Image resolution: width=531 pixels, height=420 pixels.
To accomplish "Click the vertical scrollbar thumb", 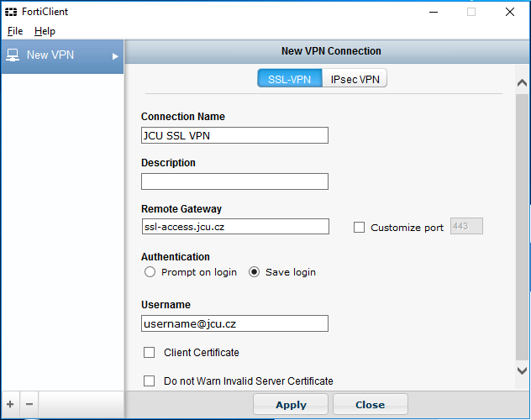I will 522,228.
